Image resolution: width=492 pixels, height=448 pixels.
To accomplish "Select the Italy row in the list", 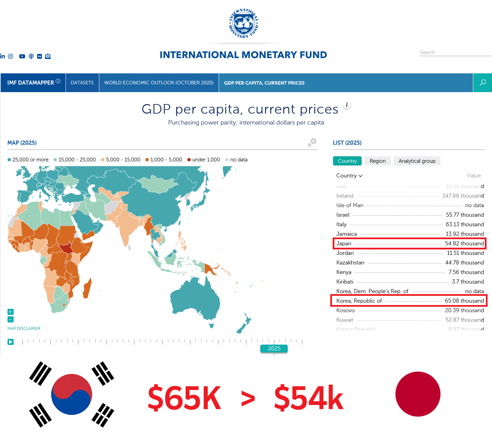I will pos(410,225).
